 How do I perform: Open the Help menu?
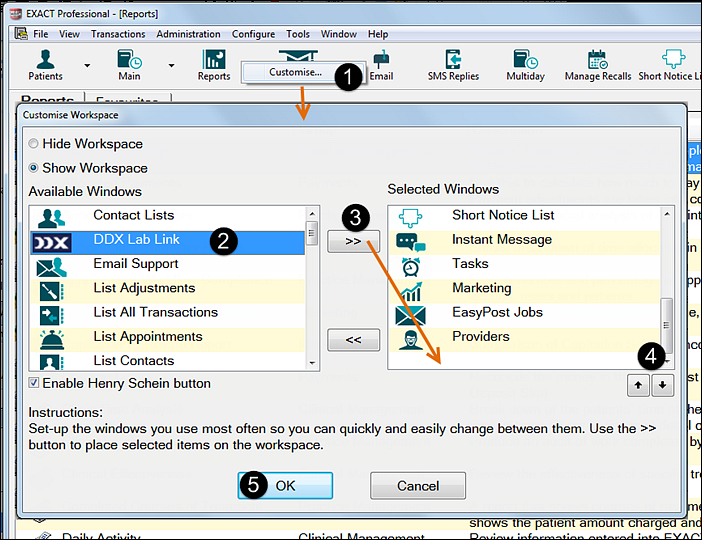pyautogui.click(x=378, y=34)
